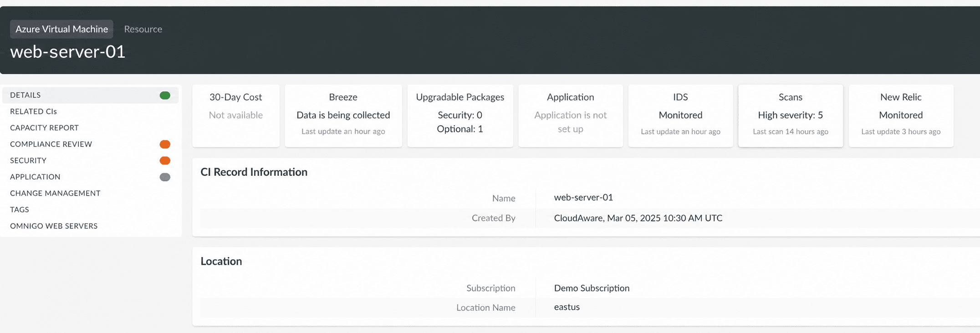Click the eastus location name value

pos(567,307)
